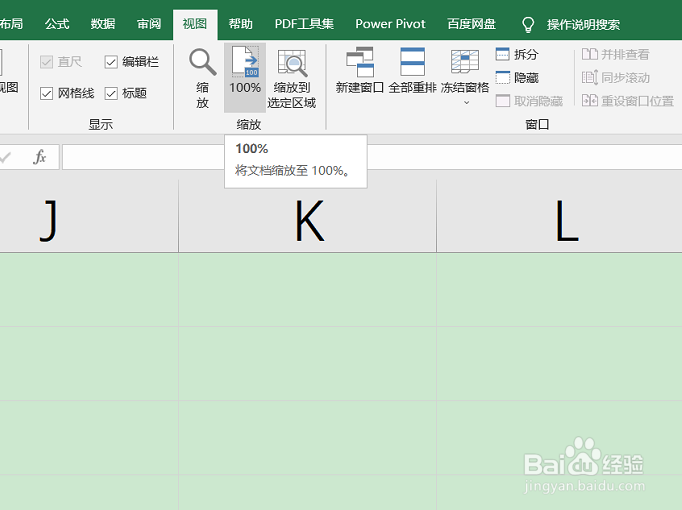The image size is (682, 510).
Task: Open the Help (帮助) tab
Action: [241, 24]
